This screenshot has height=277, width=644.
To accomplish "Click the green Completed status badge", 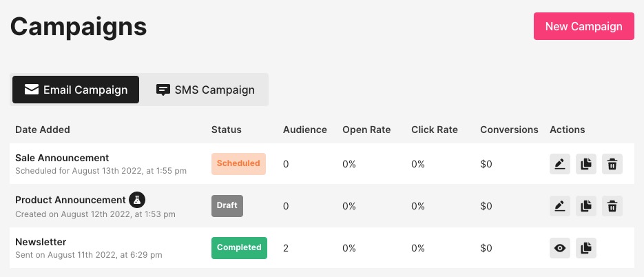I will point(239,247).
